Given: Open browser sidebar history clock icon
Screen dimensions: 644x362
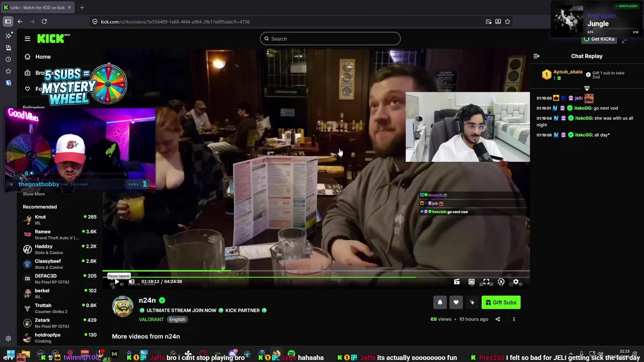Looking at the screenshot, I should coord(8,59).
